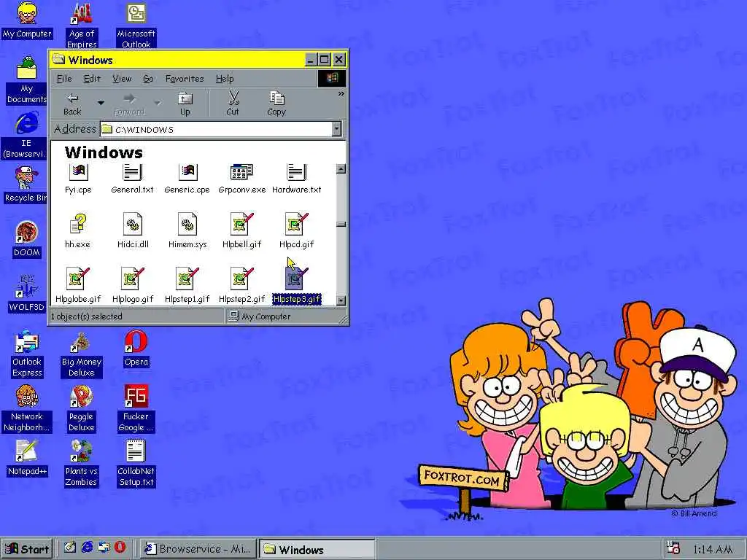Show more toolbar buttons chevron
Viewport: 747px width, 560px height.
coord(341,94)
